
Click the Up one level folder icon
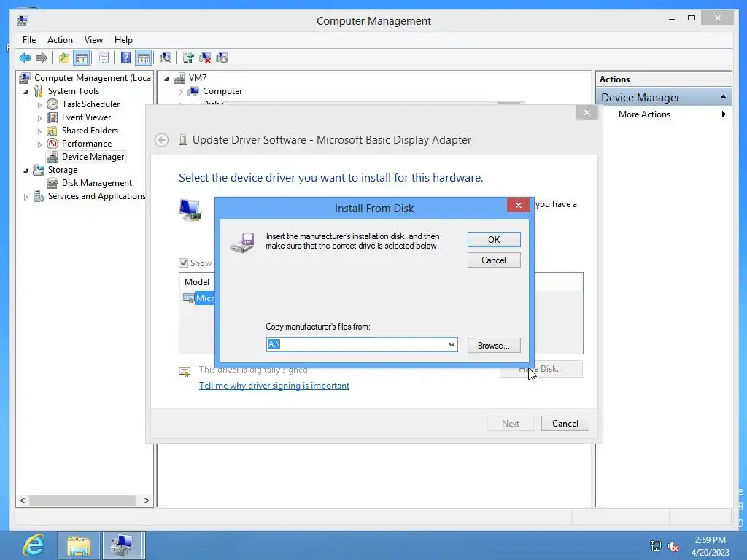[64, 58]
